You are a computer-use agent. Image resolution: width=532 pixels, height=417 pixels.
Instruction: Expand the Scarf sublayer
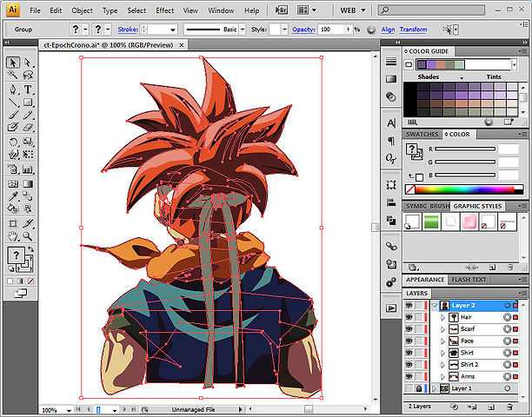pos(442,329)
